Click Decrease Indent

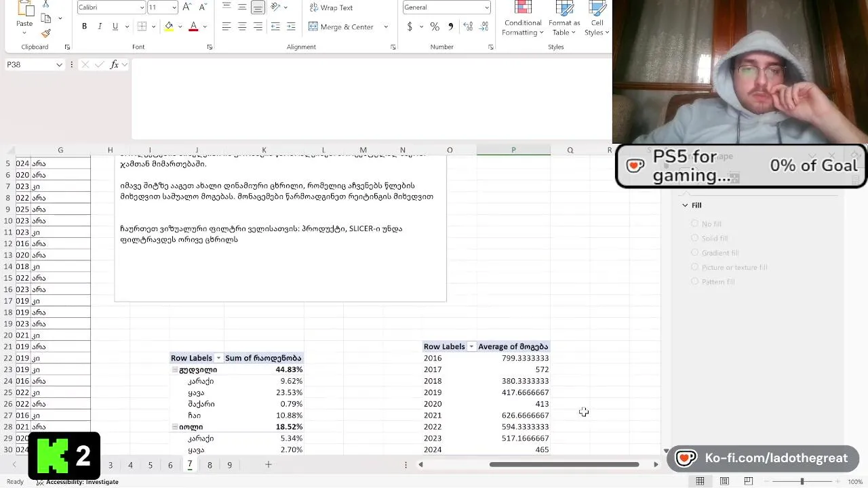275,26
